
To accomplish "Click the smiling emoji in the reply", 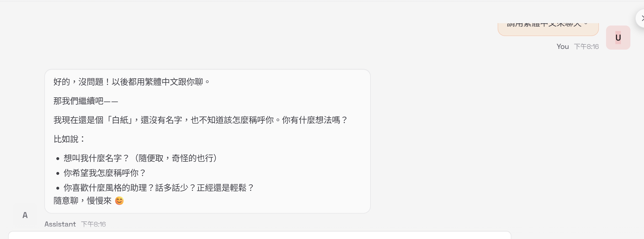I will (x=119, y=201).
